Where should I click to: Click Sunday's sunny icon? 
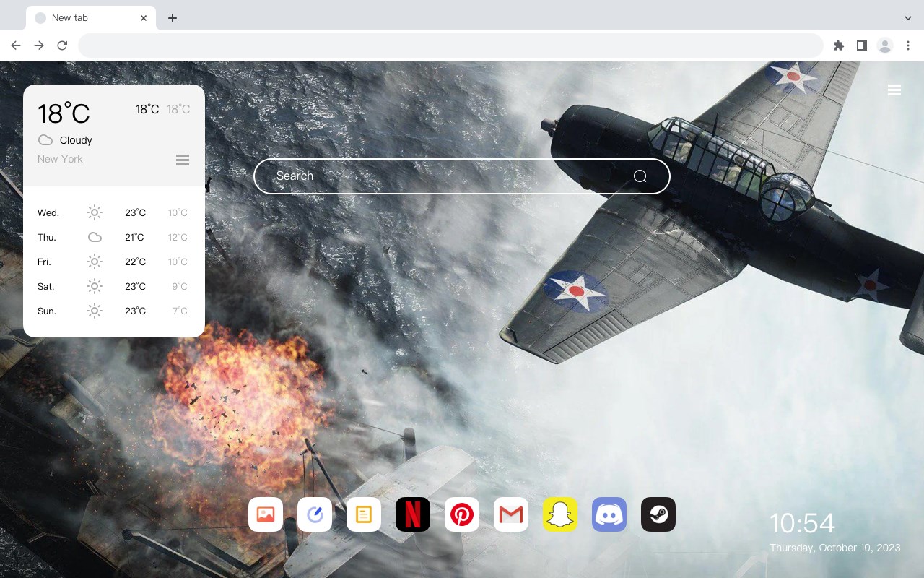(x=95, y=311)
